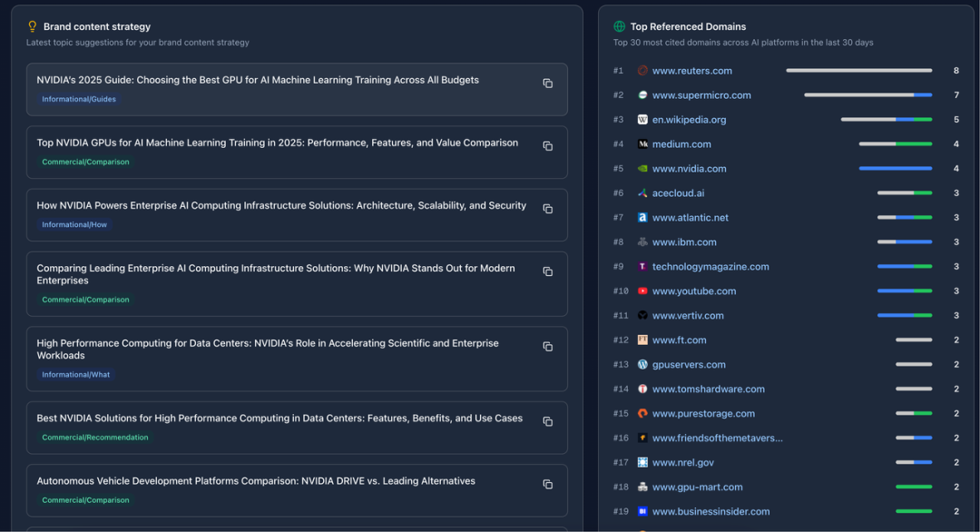Open www.supermicro.com domain link
The height and width of the screenshot is (532, 980).
701,95
